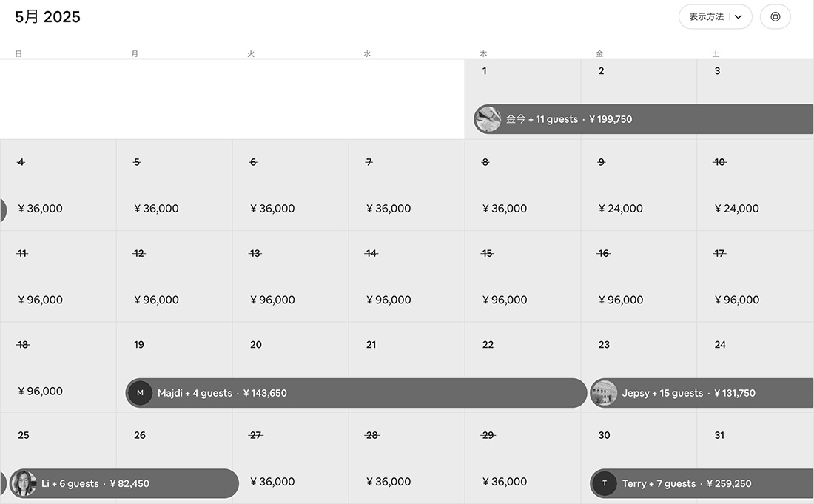
Task: Click the 5月 2025 month heading
Action: pyautogui.click(x=48, y=17)
